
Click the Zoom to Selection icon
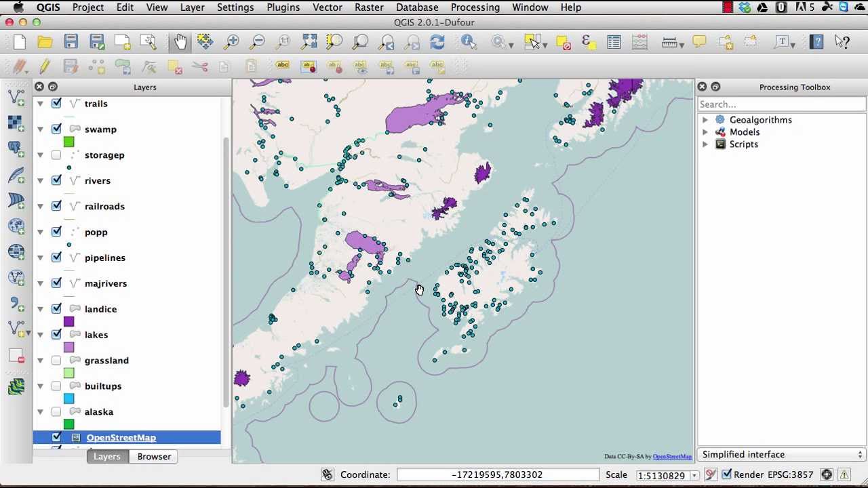[x=335, y=42]
